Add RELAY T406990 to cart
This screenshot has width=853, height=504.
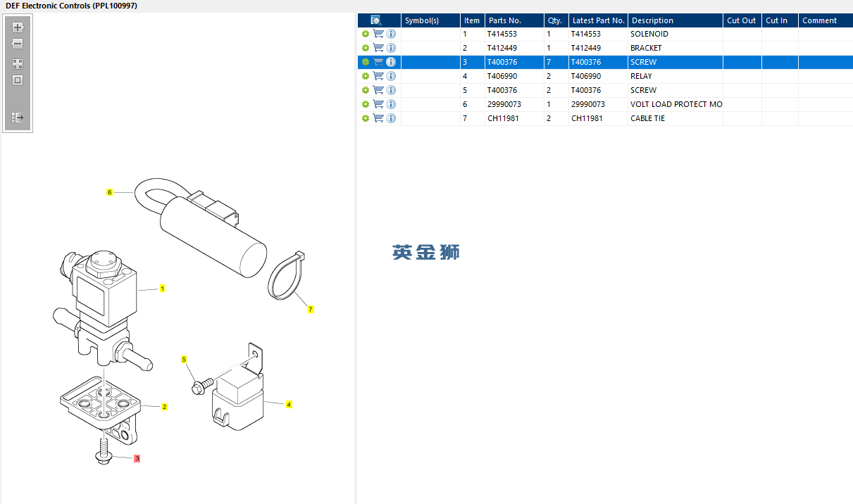point(378,76)
